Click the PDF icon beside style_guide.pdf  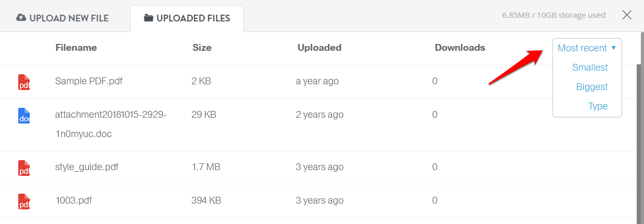pyautogui.click(x=24, y=168)
